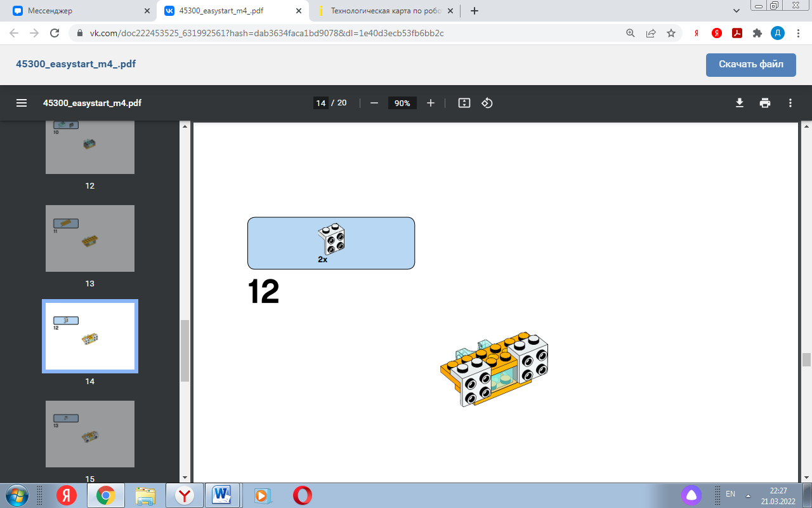This screenshot has height=508, width=812.
Task: Switch to the Мессенджер tab
Action: (x=79, y=11)
